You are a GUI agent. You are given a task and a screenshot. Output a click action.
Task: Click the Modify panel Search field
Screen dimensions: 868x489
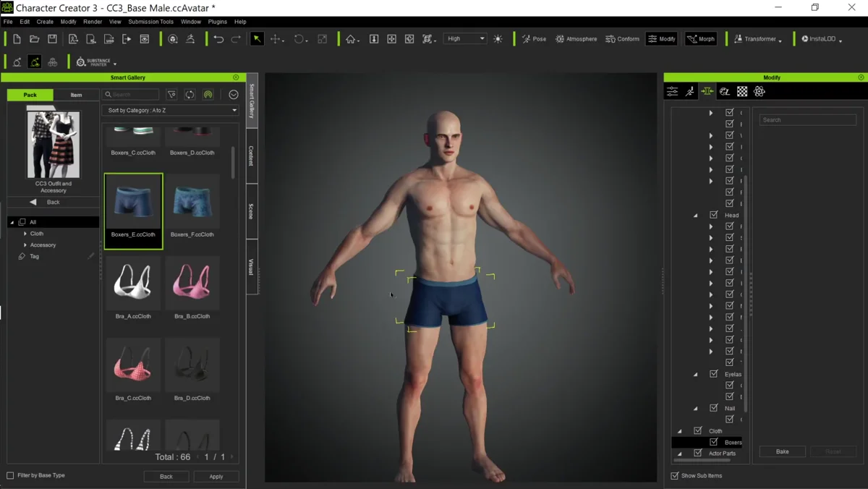808,119
